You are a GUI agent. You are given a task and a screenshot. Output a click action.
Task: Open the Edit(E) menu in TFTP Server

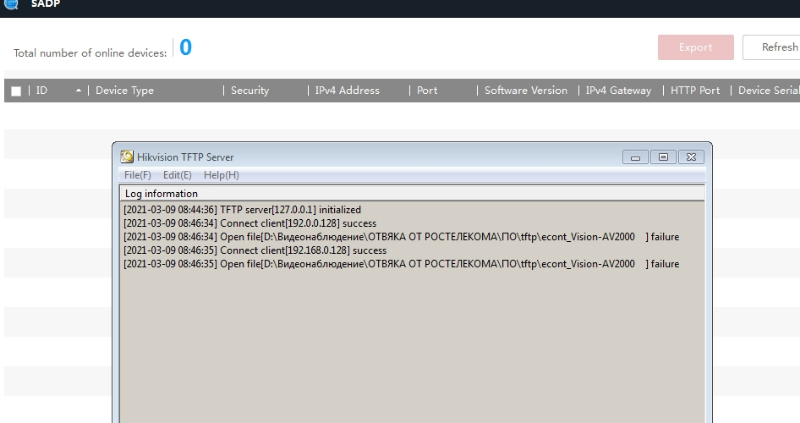pyautogui.click(x=177, y=175)
